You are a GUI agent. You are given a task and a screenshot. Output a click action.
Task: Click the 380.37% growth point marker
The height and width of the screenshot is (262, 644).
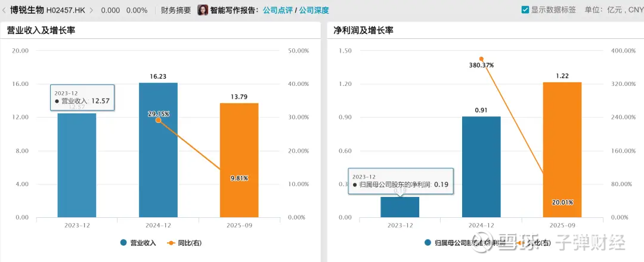coord(481,59)
